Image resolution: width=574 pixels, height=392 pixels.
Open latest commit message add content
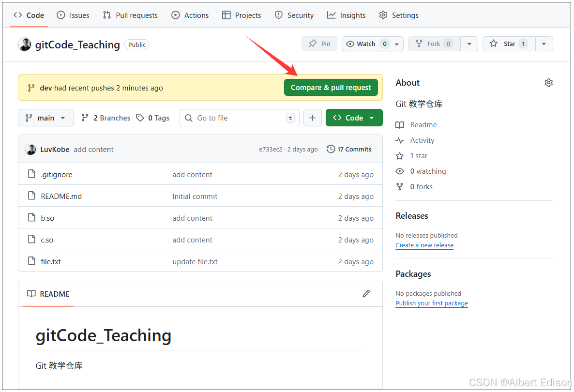(93, 150)
